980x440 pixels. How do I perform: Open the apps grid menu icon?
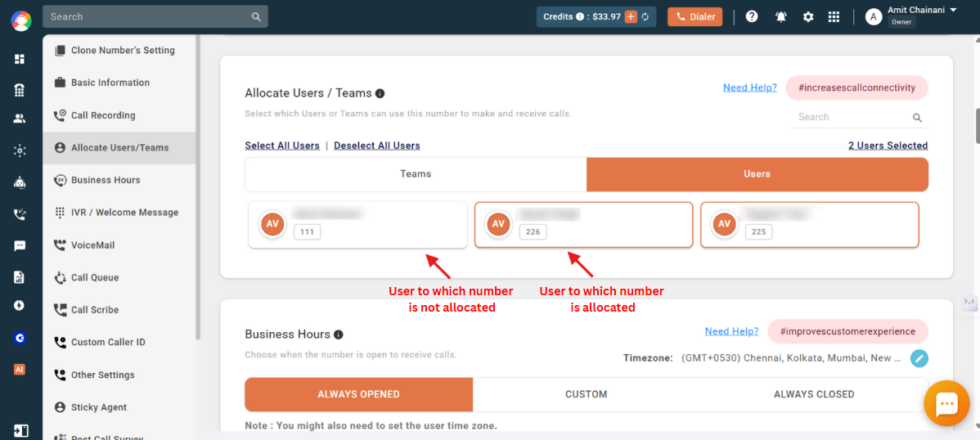pos(834,17)
